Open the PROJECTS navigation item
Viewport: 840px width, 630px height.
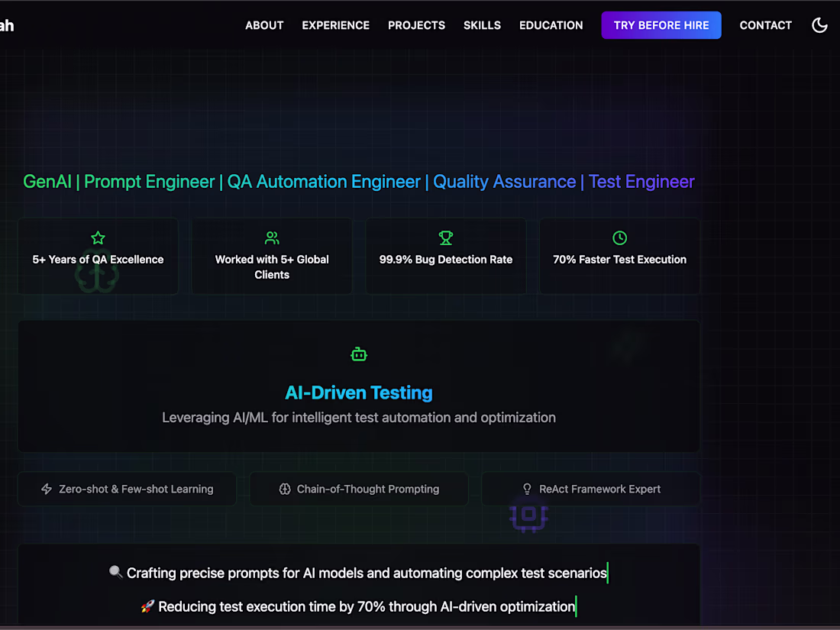pos(416,25)
